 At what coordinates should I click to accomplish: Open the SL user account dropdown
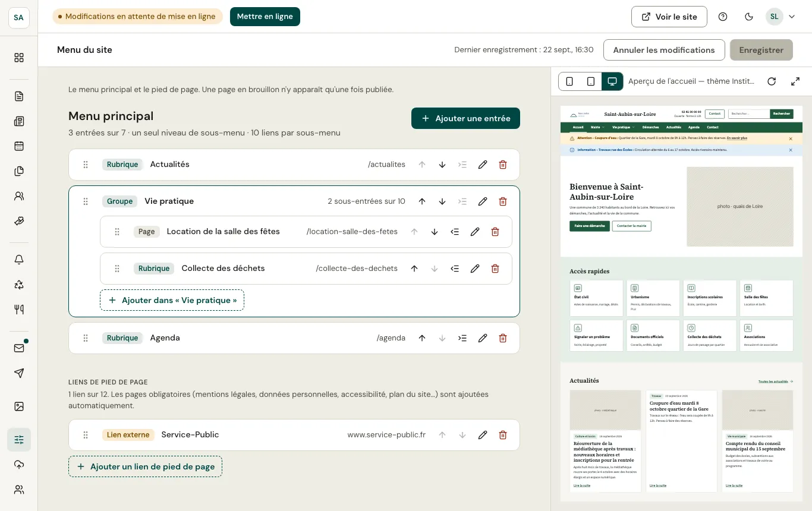[781, 17]
